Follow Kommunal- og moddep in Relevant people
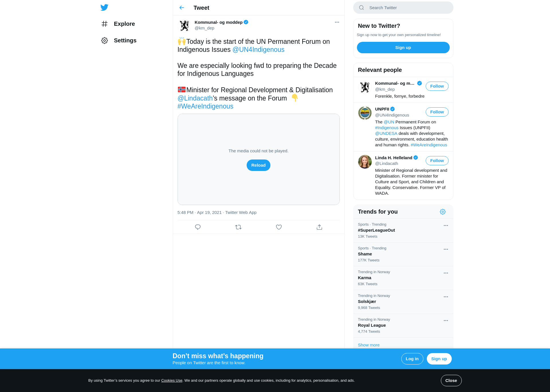Image resolution: width=550 pixels, height=392 pixels. (x=437, y=86)
